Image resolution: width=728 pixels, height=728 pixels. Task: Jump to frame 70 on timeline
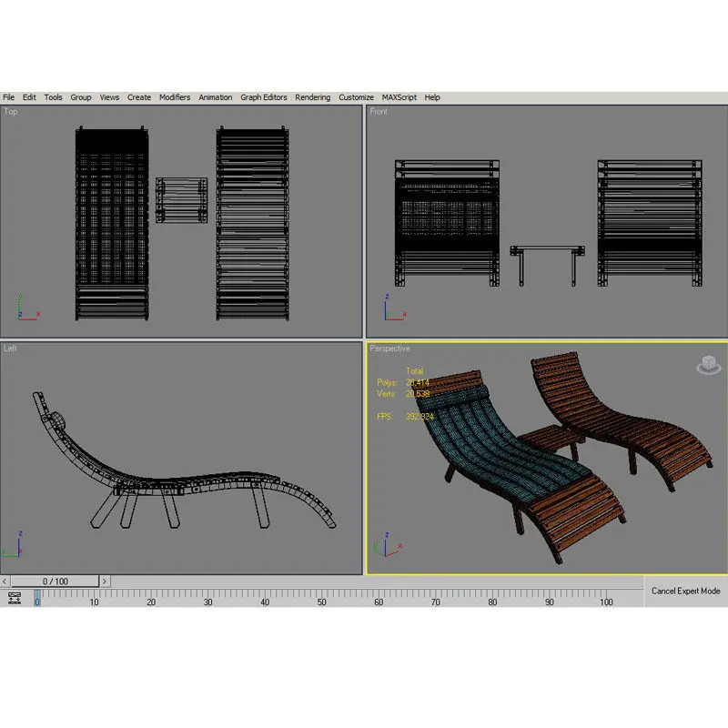click(x=435, y=602)
